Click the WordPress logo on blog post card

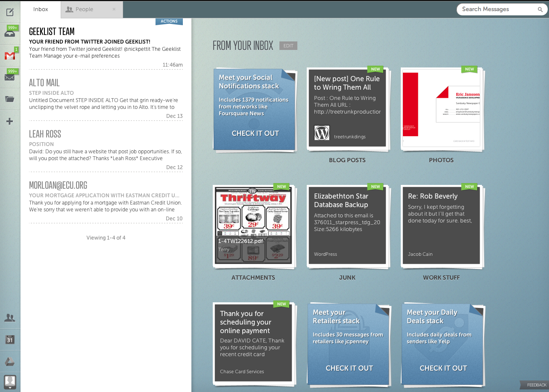point(322,133)
